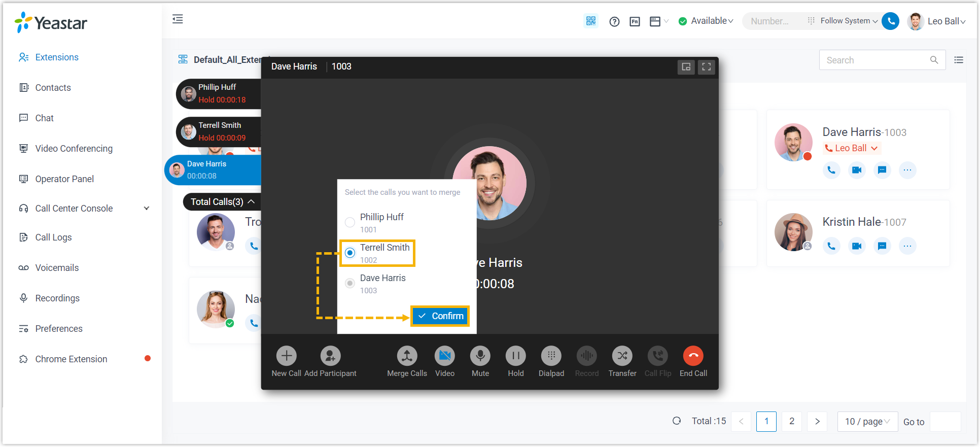Go to page 2
This screenshot has width=980, height=447.
792,421
